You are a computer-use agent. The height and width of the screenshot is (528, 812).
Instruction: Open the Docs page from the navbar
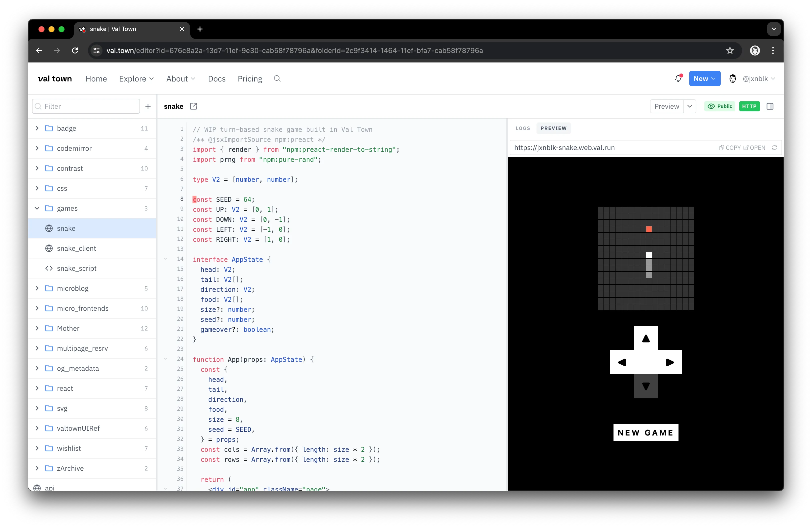pos(216,78)
